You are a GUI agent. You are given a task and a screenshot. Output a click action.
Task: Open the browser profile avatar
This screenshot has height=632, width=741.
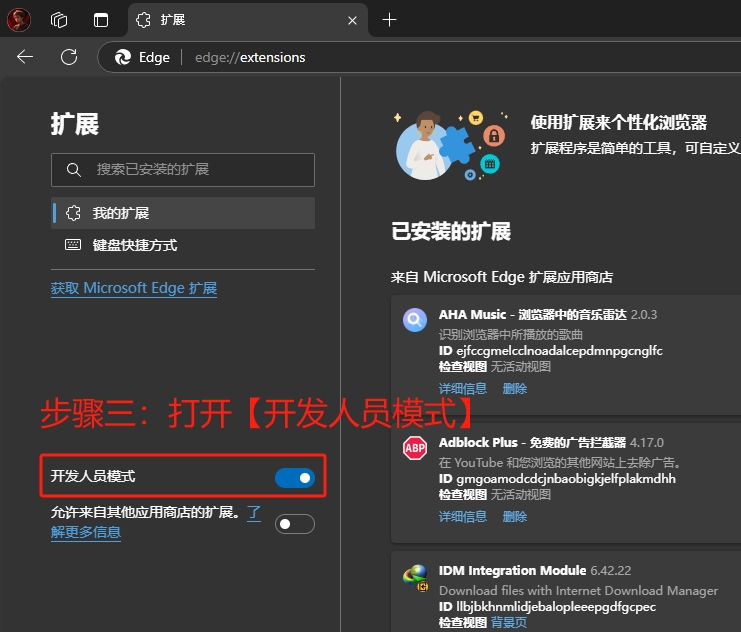[x=19, y=20]
